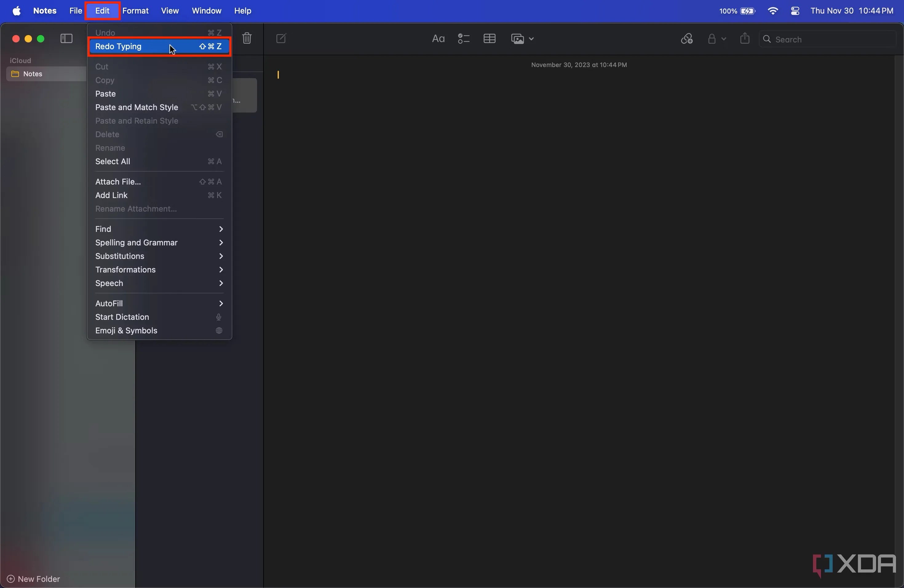
Task: Open the Format menu
Action: tap(135, 11)
